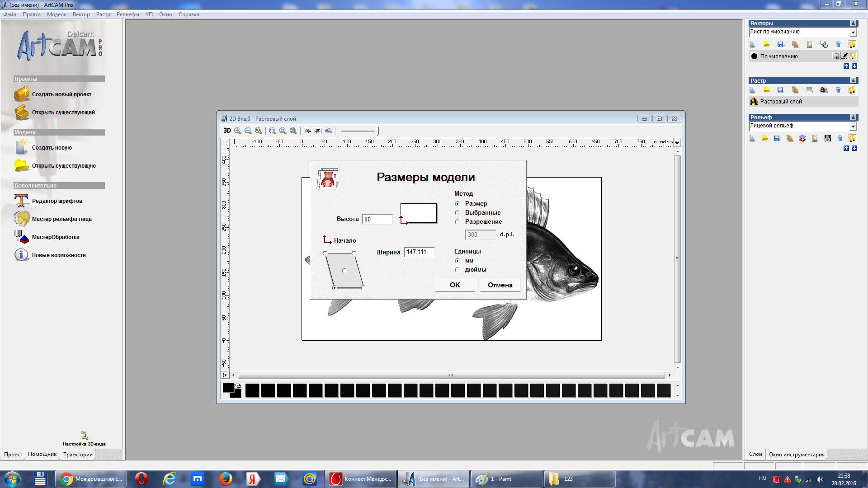This screenshot has height=488, width=868.
Task: Choose дюймы units radio button
Action: coord(458,270)
